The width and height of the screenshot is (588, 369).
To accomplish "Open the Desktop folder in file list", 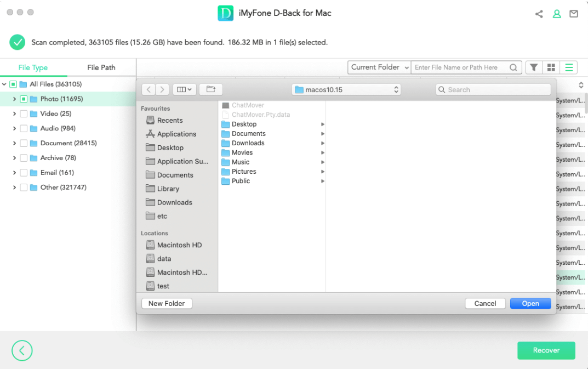I will 272,124.
